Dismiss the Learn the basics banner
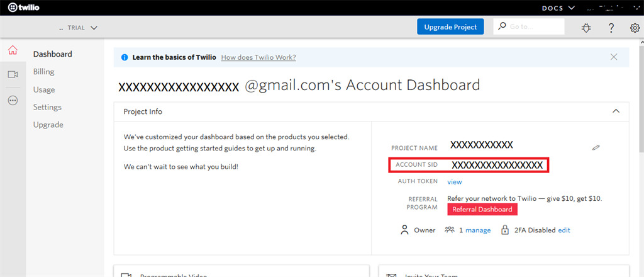 (614, 57)
